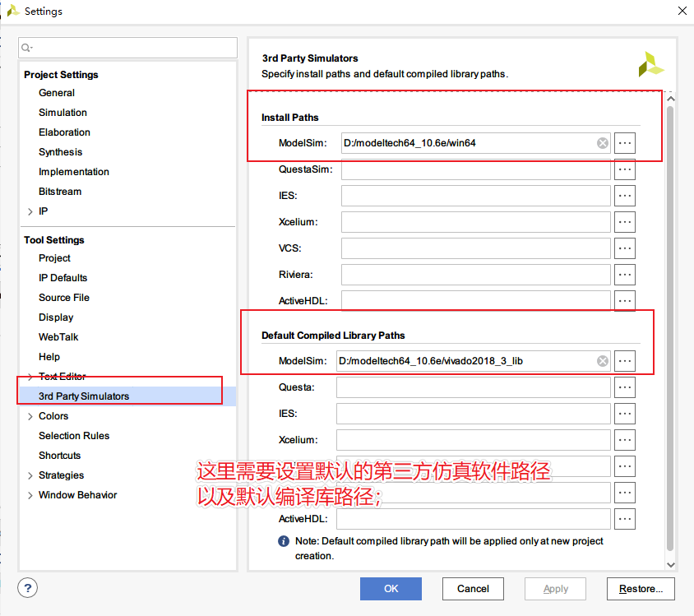Click the Apply button
The image size is (694, 616).
(556, 589)
